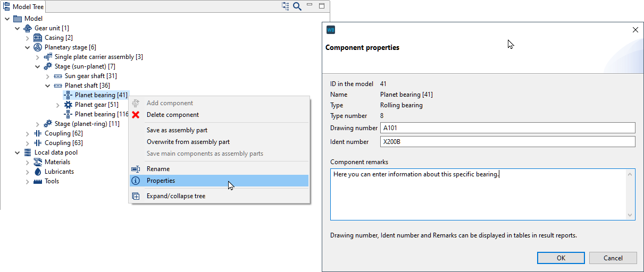The height and width of the screenshot is (272, 644).
Task: Expand the Planet gear [51] node
Action: pos(58,105)
